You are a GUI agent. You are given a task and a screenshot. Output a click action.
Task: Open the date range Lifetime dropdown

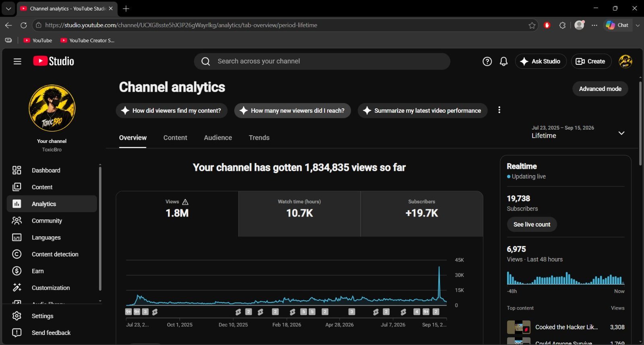pyautogui.click(x=578, y=132)
